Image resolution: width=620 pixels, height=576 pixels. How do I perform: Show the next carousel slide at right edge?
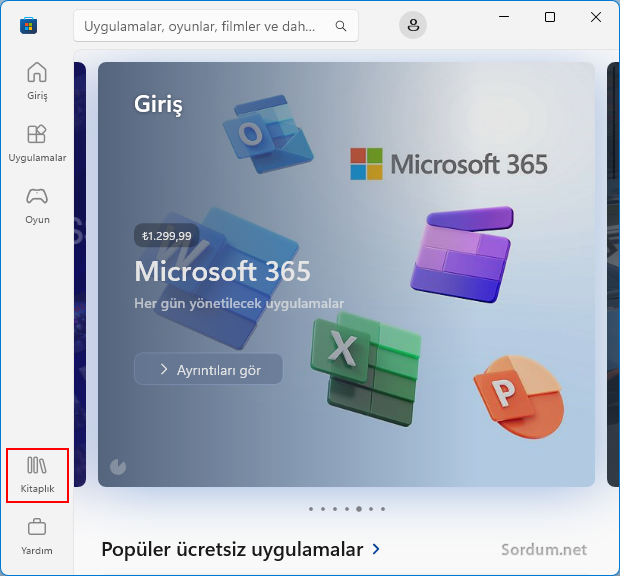(x=613, y=274)
